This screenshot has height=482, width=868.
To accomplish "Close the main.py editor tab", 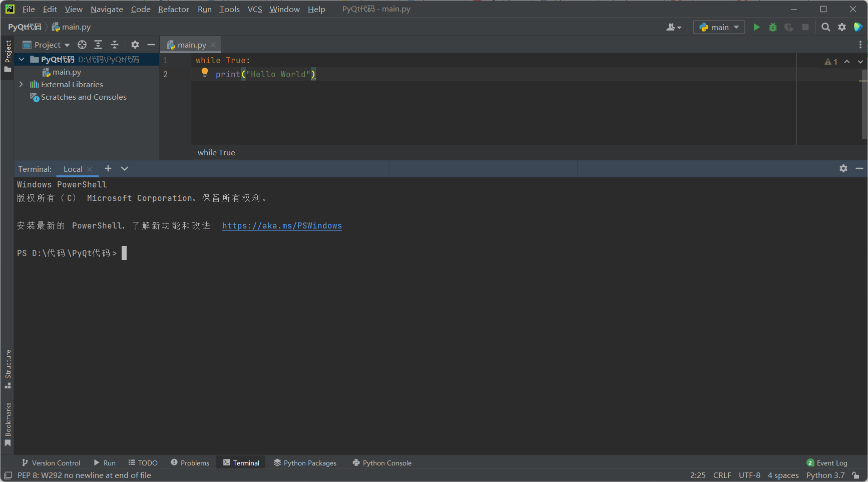I will pyautogui.click(x=213, y=45).
